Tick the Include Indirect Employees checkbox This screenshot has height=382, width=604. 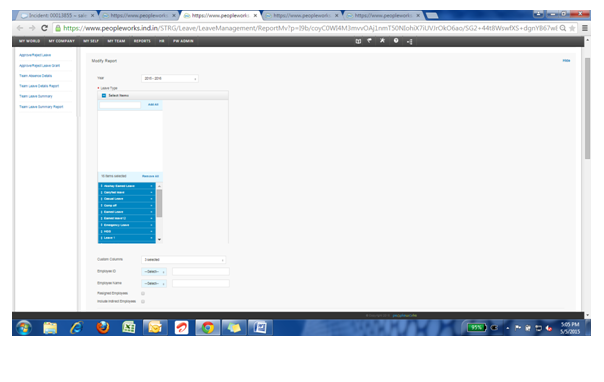tap(143, 302)
